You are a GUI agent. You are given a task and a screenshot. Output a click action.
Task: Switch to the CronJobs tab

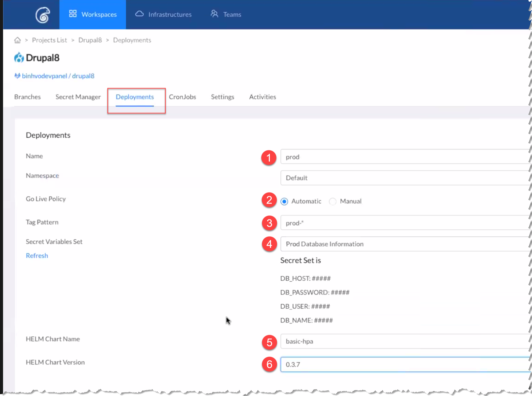click(182, 97)
